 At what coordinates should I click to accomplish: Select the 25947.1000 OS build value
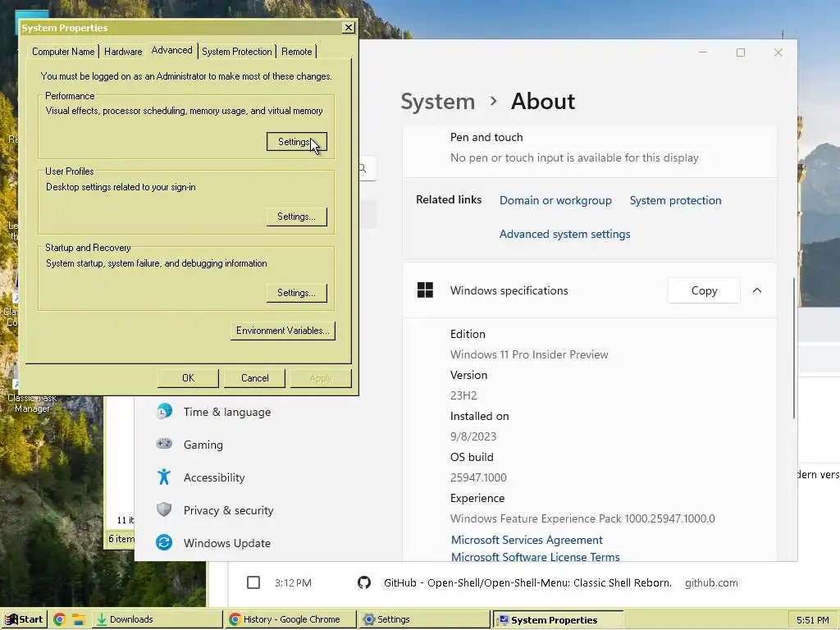tap(478, 477)
